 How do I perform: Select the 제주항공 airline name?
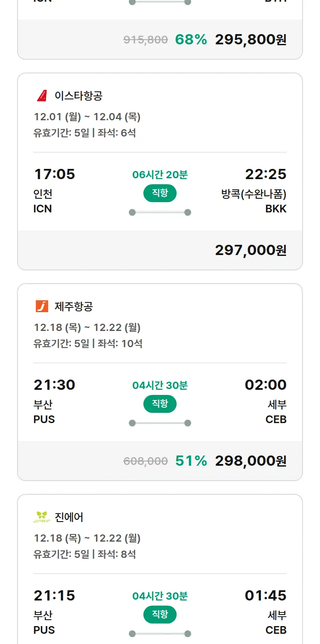[74, 306]
